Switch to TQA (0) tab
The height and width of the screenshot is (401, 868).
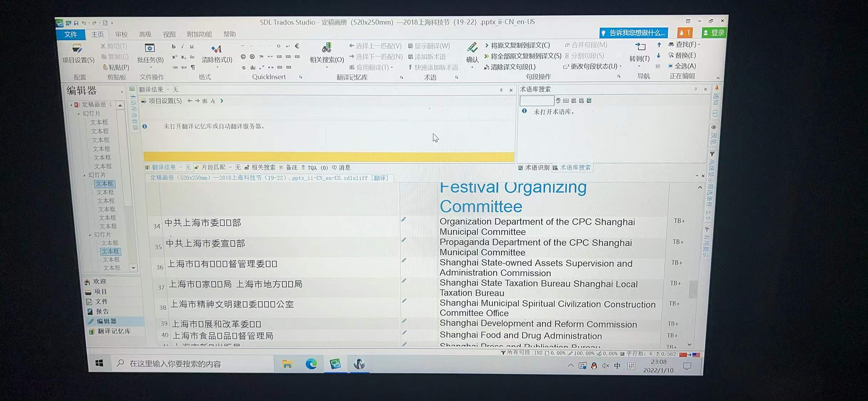315,168
